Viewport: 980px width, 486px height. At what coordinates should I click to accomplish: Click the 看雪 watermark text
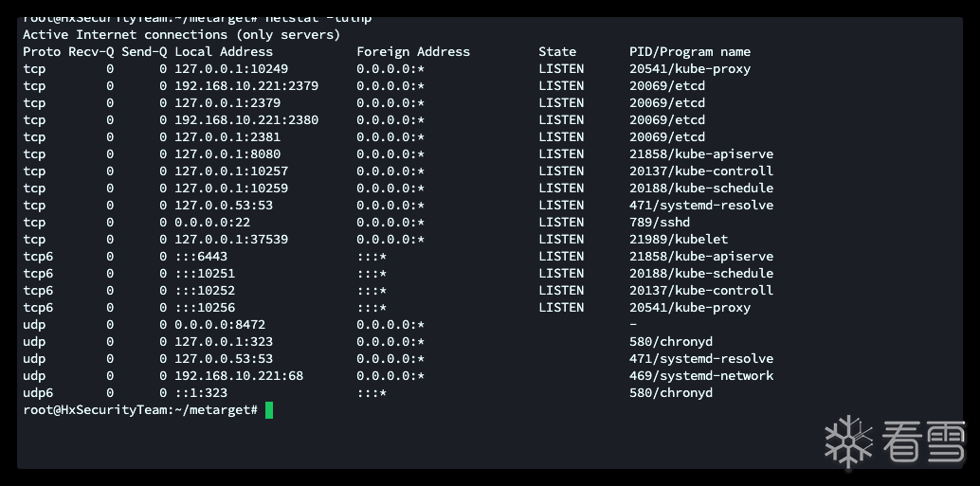point(921,441)
